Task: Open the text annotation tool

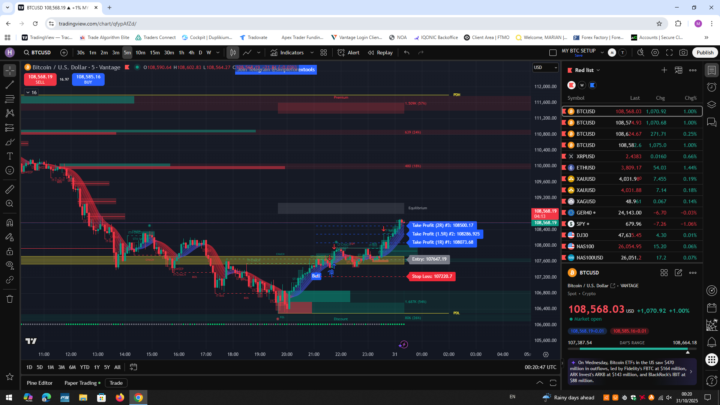Action: click(x=10, y=156)
